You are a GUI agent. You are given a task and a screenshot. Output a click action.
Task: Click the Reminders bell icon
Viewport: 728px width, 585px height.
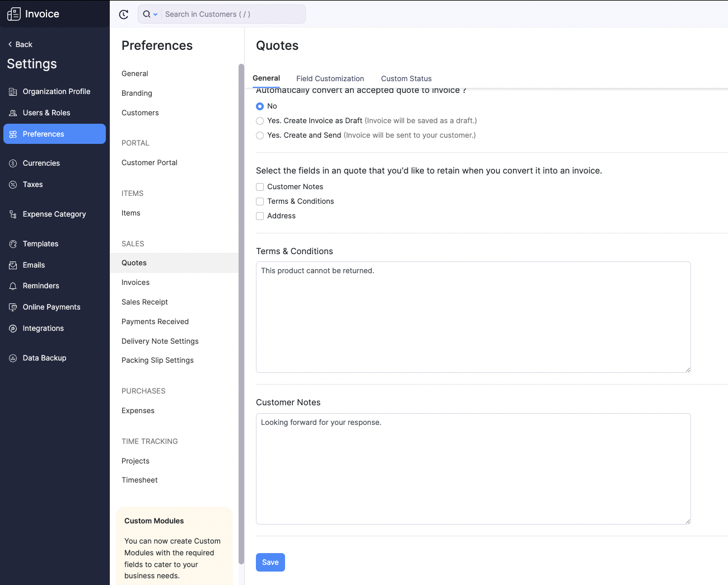pos(12,286)
